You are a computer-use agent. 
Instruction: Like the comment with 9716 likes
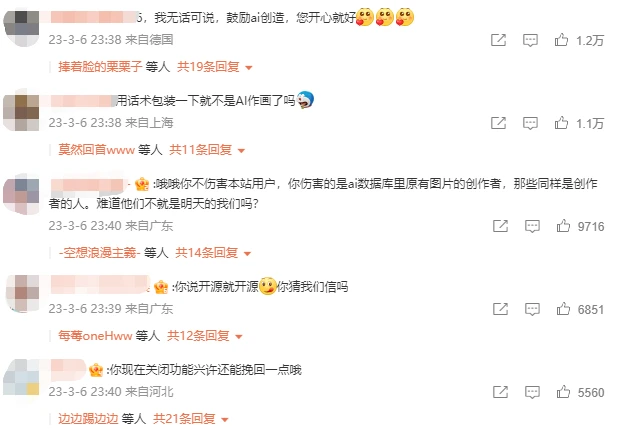(563, 226)
